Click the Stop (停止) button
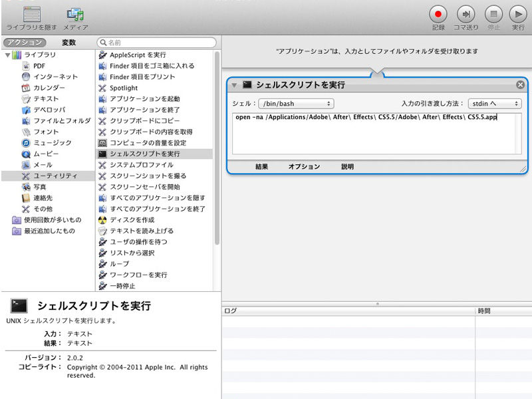532x399 pixels. coord(493,14)
